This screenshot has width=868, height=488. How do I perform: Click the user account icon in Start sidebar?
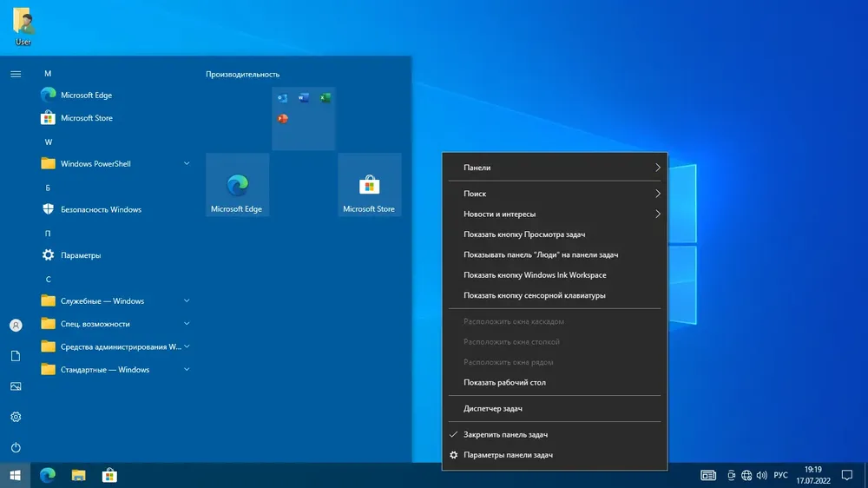(x=16, y=325)
